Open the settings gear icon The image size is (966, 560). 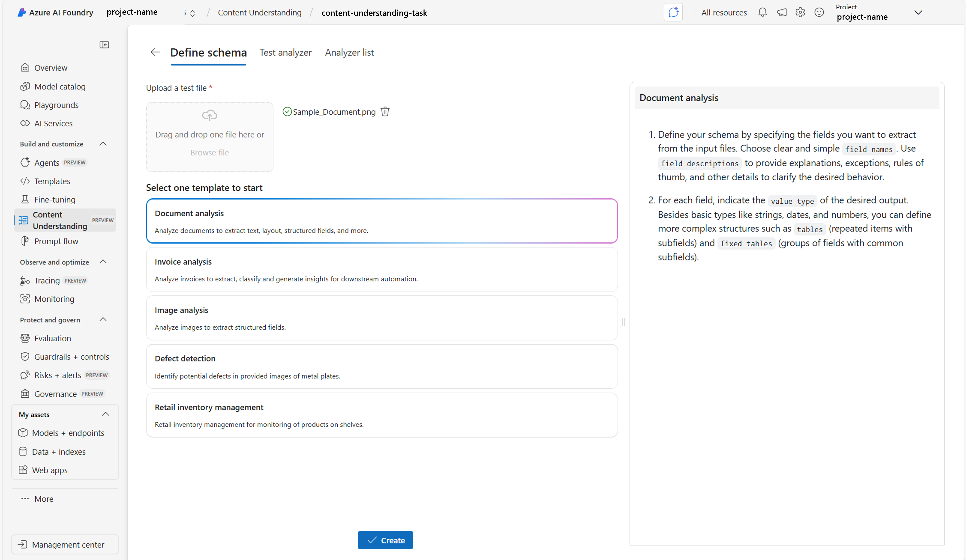(800, 13)
